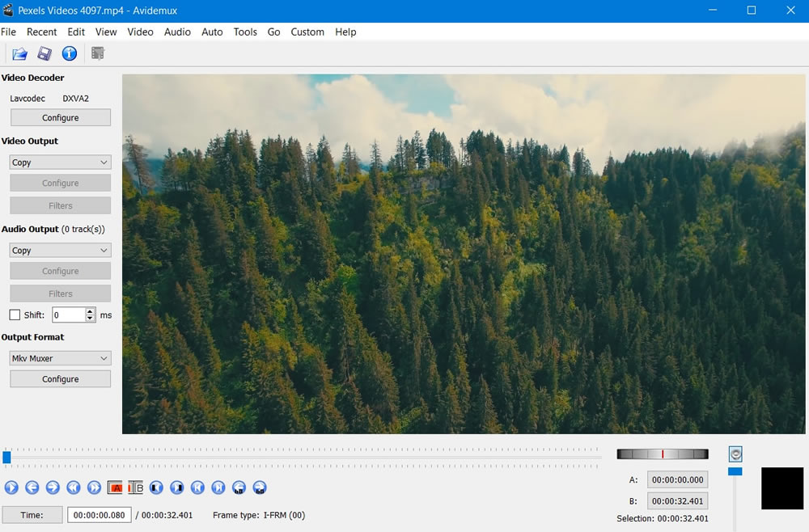Image resolution: width=809 pixels, height=532 pixels.
Task: Open the File menu
Action: [8, 32]
